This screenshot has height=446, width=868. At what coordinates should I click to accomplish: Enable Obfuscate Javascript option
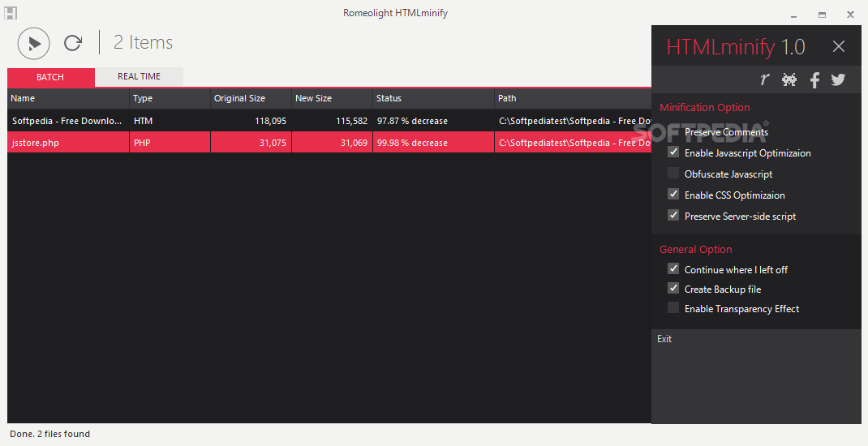pyautogui.click(x=673, y=174)
